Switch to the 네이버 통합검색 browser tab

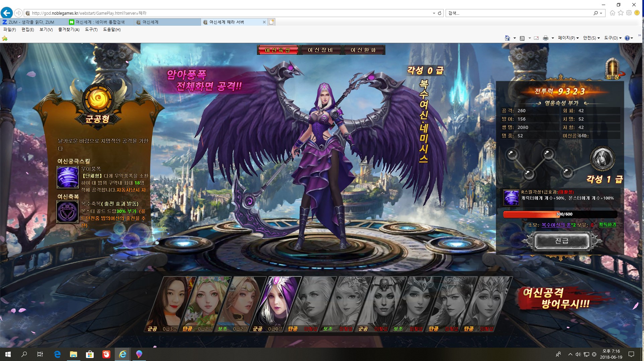[x=100, y=22]
